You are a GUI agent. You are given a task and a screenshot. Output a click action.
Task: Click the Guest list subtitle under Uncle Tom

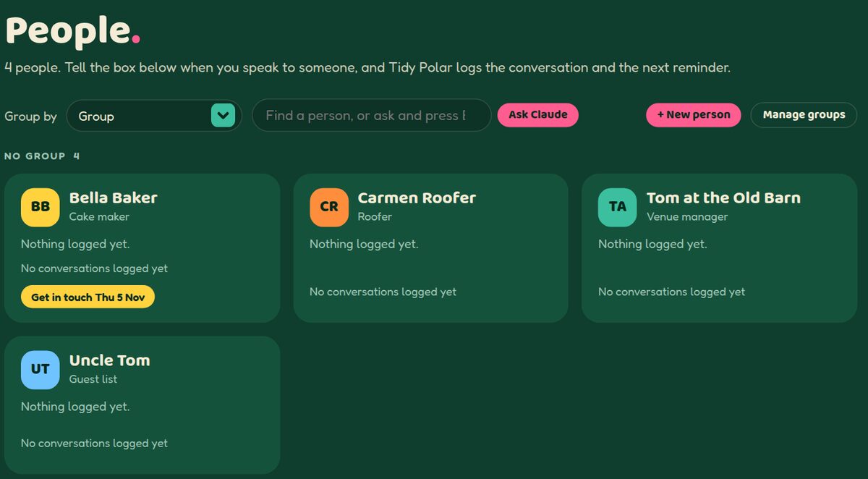(93, 379)
